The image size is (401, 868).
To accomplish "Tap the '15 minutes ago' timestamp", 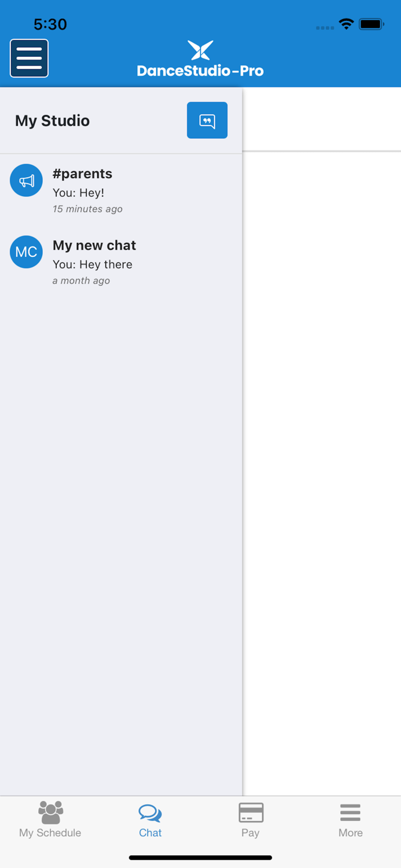I will (x=87, y=209).
